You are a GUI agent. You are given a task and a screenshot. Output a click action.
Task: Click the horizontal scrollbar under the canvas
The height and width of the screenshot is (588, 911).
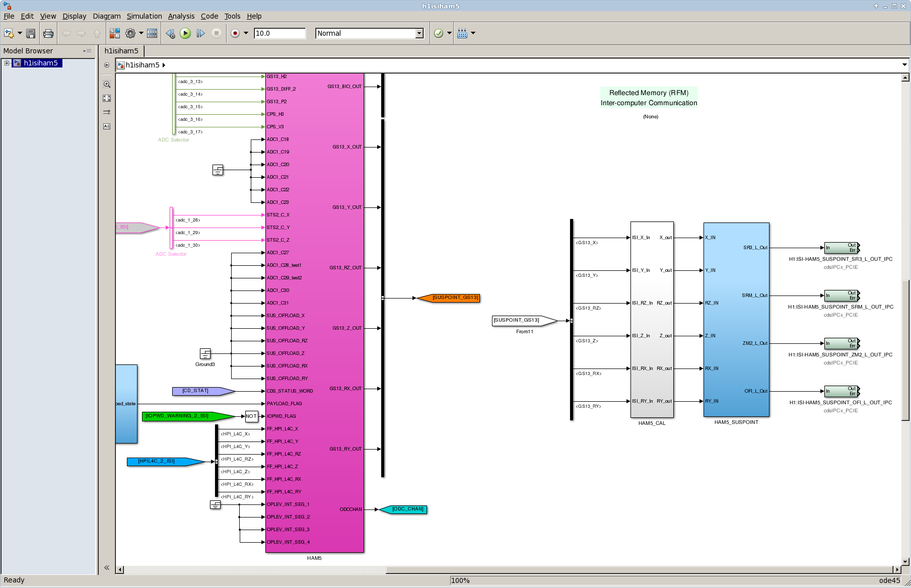[x=640, y=569]
